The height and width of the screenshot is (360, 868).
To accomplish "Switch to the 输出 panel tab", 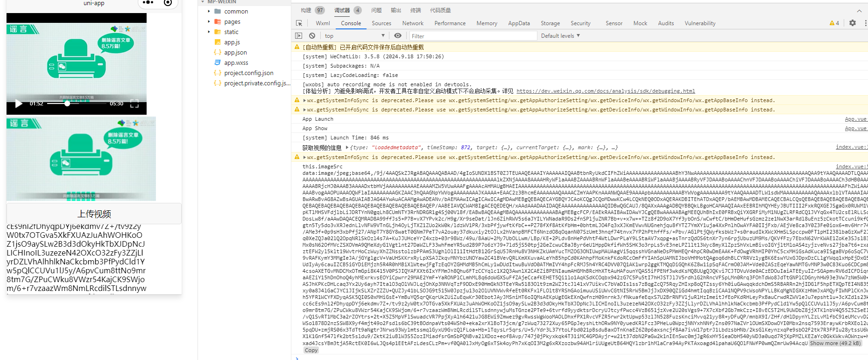I will click(396, 10).
